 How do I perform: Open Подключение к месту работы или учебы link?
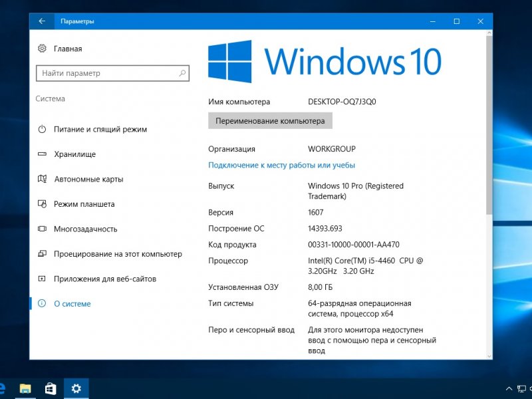(x=281, y=165)
